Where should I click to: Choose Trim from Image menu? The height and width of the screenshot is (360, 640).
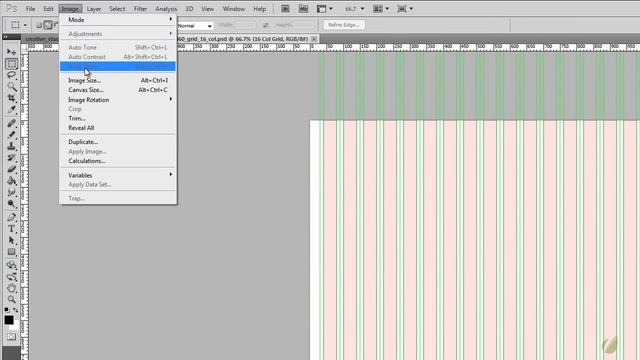(118, 118)
